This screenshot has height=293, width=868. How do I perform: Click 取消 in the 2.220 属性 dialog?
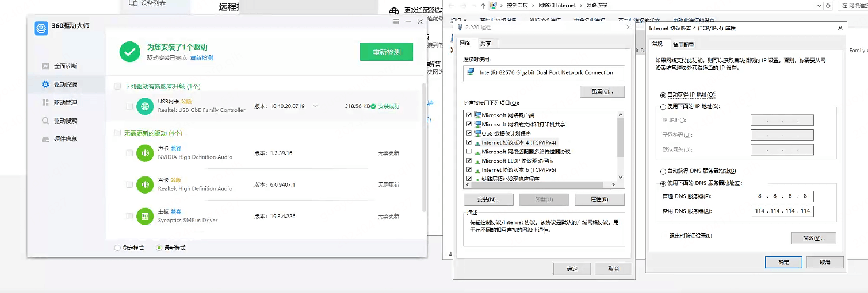(614, 268)
